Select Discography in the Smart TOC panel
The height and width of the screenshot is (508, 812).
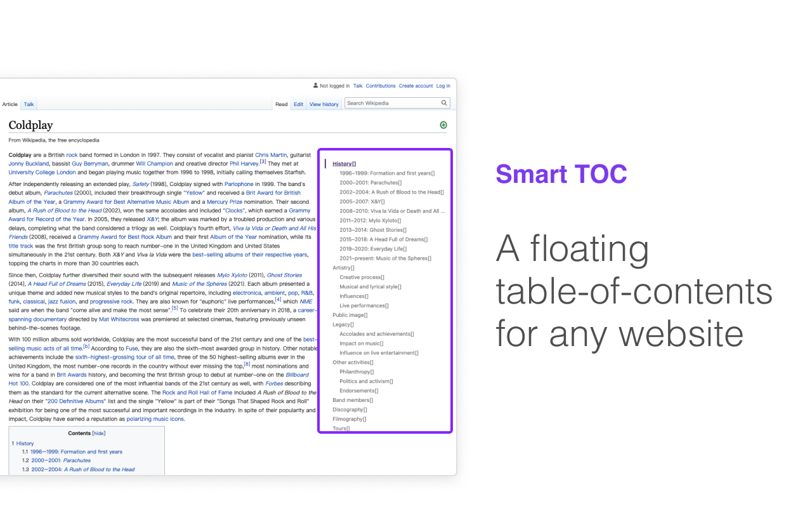tap(348, 410)
